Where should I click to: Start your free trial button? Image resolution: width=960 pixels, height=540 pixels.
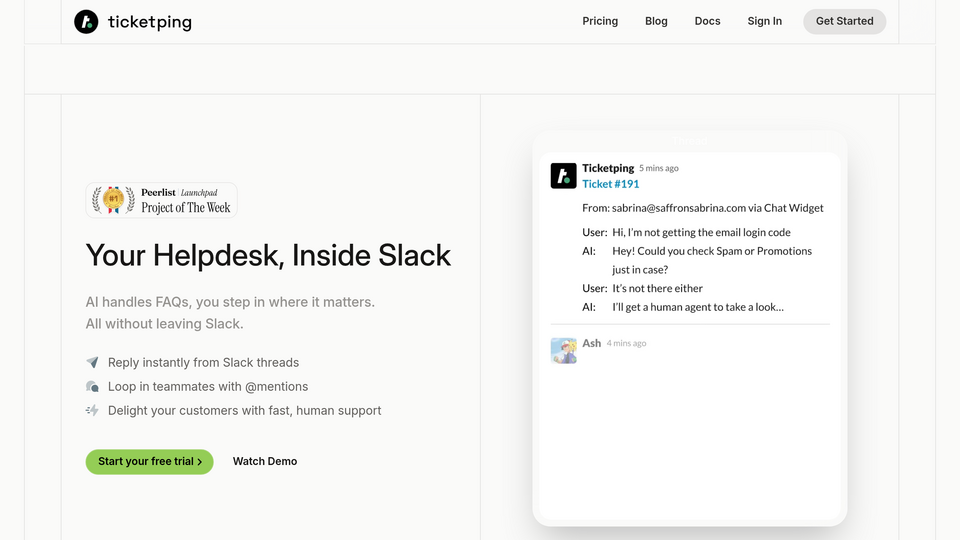149,462
